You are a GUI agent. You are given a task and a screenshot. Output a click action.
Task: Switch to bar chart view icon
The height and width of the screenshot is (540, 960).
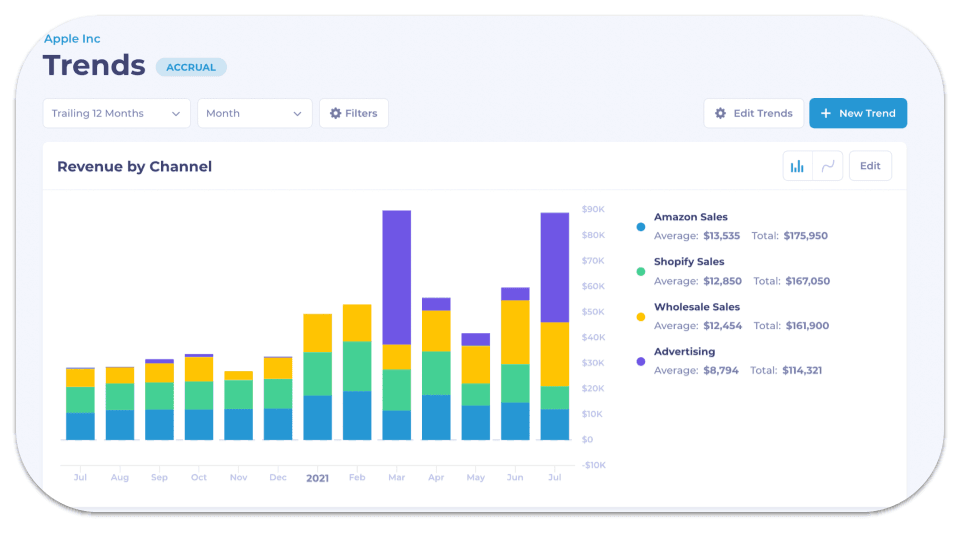point(797,166)
